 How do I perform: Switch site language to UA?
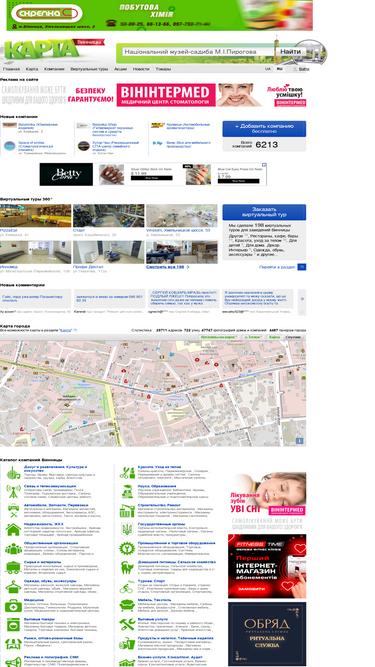click(268, 68)
